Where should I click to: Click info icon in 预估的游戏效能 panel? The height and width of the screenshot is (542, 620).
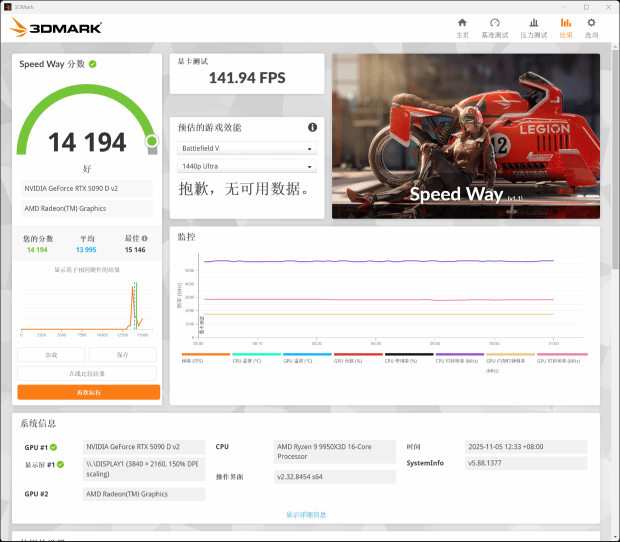(x=312, y=127)
